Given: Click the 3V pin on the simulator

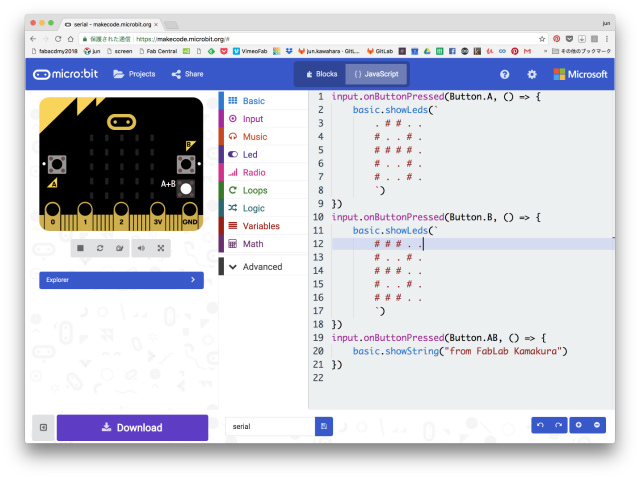Looking at the screenshot, I should 158,215.
